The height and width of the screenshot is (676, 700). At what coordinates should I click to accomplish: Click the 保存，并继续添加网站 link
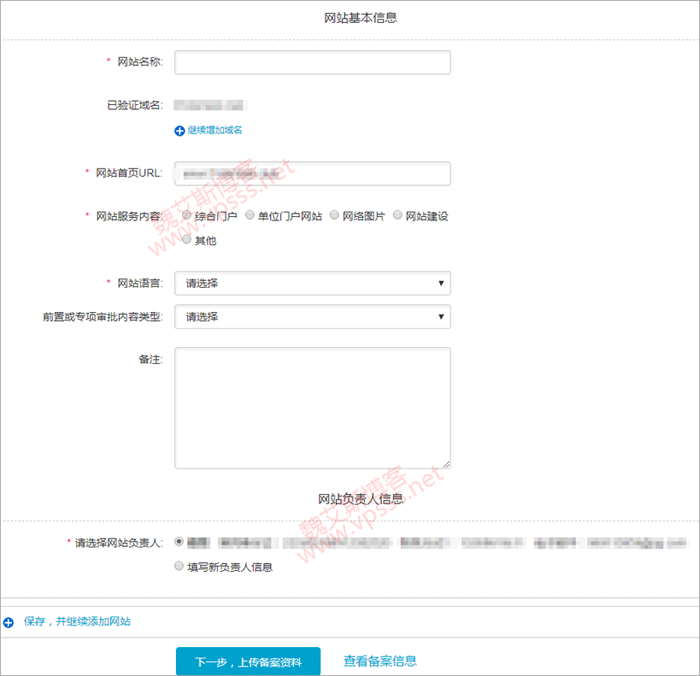click(77, 622)
